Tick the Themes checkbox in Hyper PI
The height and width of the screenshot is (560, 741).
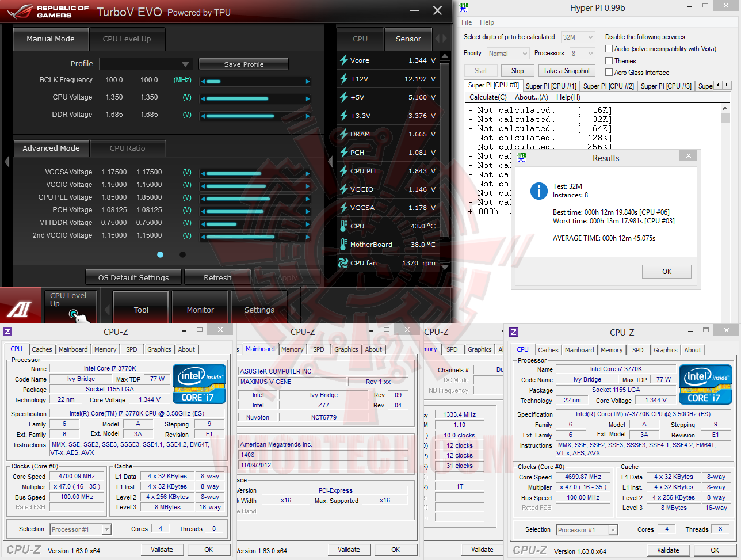click(609, 60)
